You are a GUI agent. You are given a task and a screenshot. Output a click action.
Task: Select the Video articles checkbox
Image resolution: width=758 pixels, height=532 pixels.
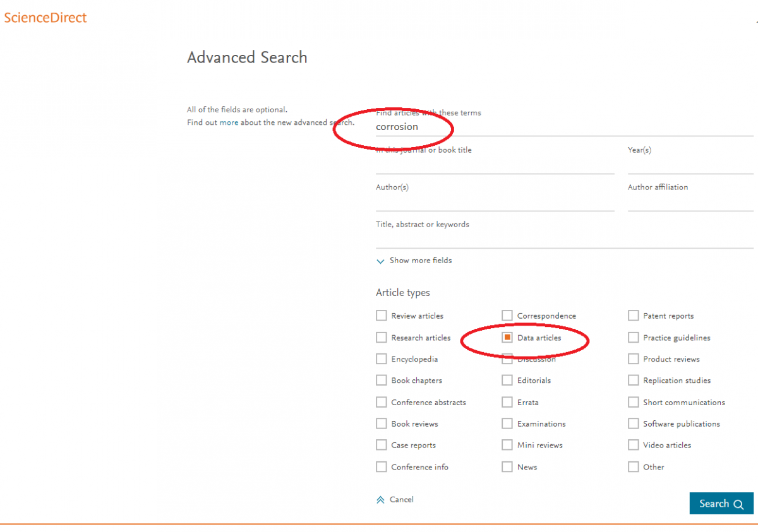[634, 445]
